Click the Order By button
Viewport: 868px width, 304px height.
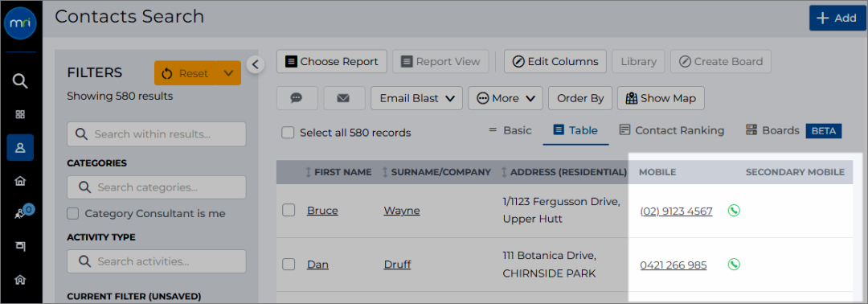(580, 98)
